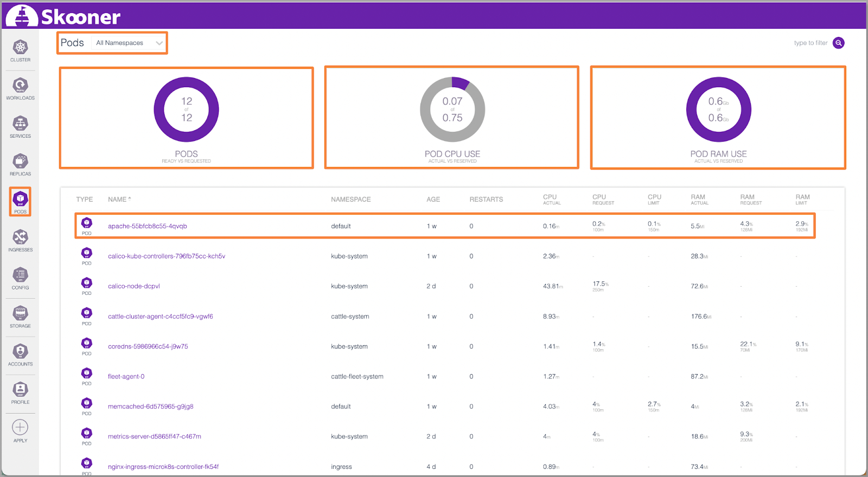Click pod icon of coredns row
Image resolution: width=868 pixels, height=477 pixels.
coord(87,343)
